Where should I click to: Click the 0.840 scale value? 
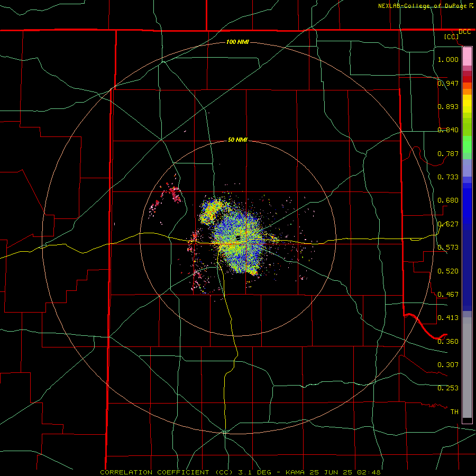click(448, 130)
